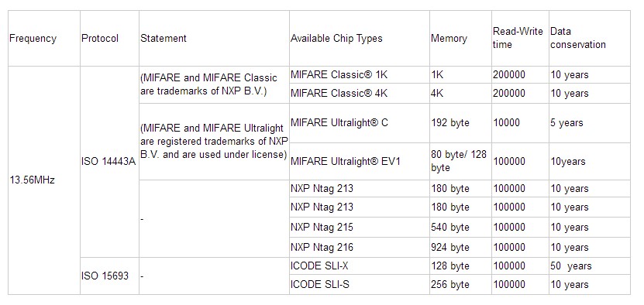Select the Read-Write time header
The image size is (644, 305).
pyautogui.click(x=520, y=39)
